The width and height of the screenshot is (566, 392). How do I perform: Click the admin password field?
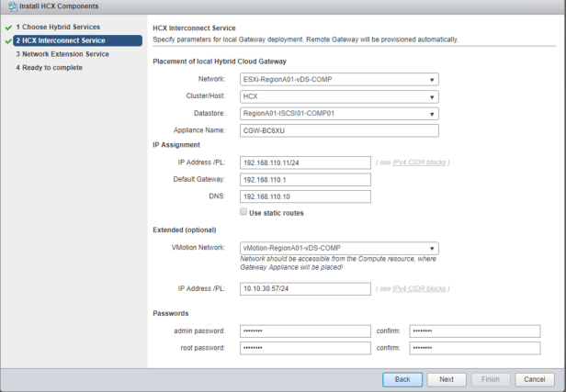point(304,330)
